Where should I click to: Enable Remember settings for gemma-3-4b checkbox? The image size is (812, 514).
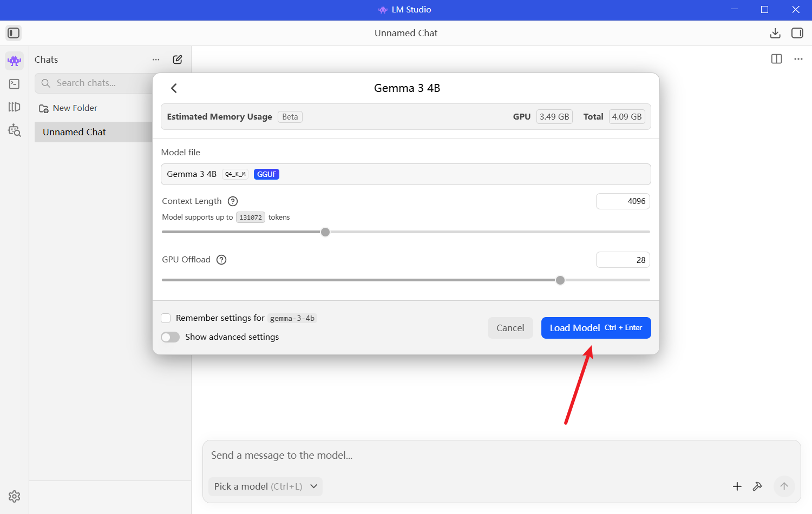coord(166,318)
